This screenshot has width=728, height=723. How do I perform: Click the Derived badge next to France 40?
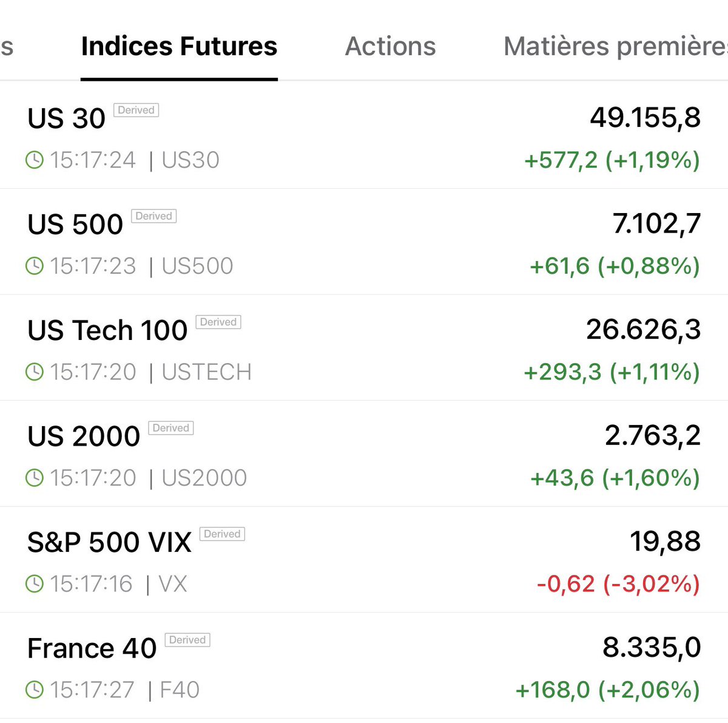[187, 640]
